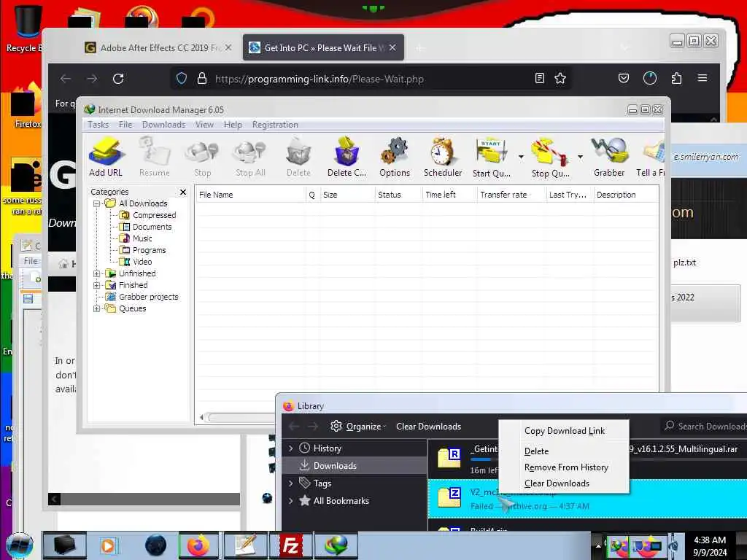Sort by Status column header
The width and height of the screenshot is (747, 560).
398,195
